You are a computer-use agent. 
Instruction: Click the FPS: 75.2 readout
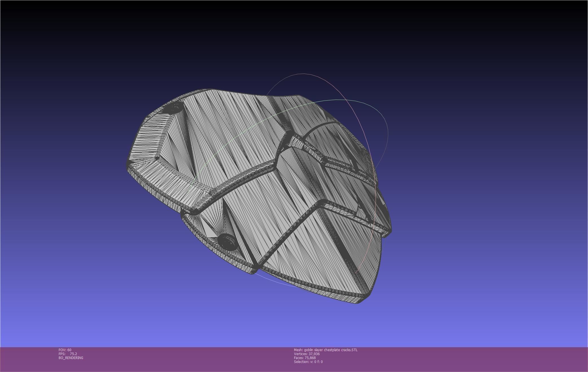click(x=68, y=354)
